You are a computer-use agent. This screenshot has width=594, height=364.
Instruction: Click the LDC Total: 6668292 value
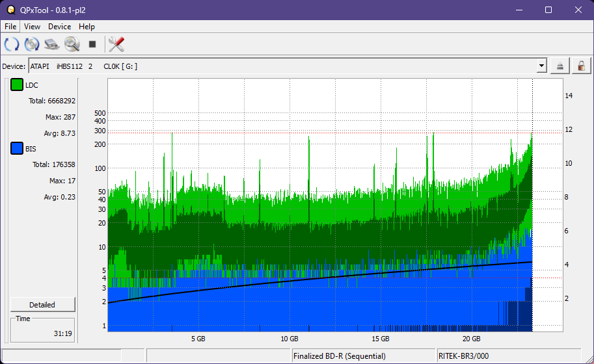tap(52, 101)
